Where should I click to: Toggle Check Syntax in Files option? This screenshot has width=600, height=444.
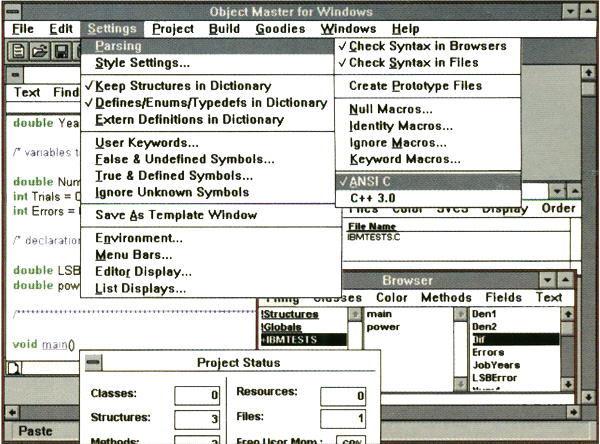click(x=413, y=63)
